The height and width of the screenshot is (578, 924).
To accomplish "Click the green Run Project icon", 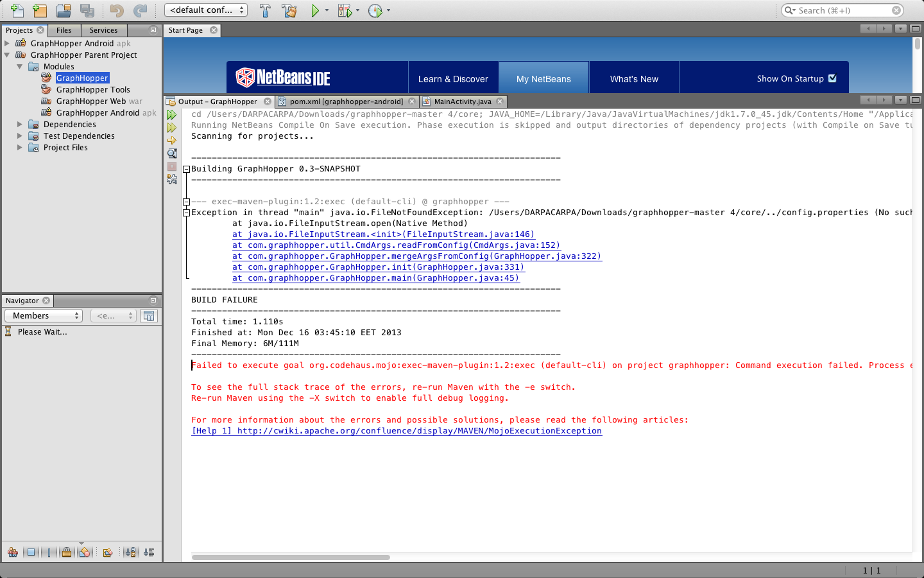I will tap(315, 10).
